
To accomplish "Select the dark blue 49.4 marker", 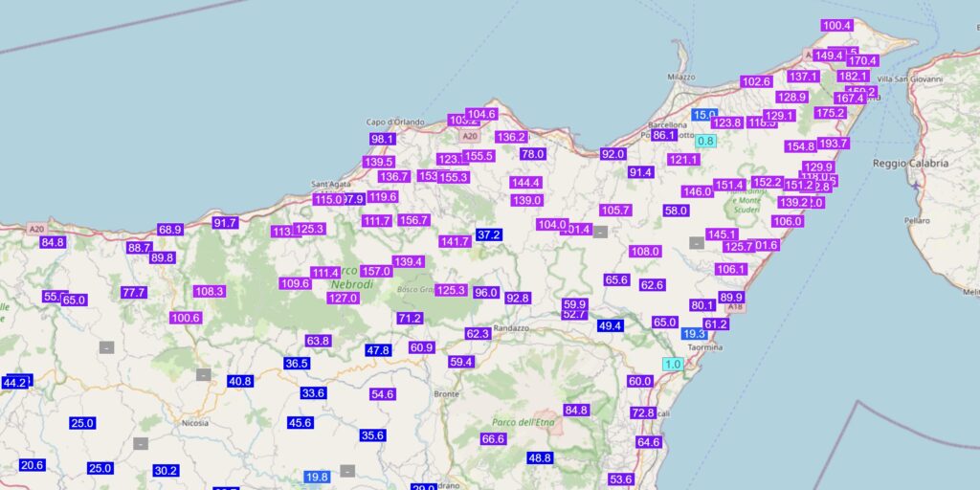I will pyautogui.click(x=610, y=325).
